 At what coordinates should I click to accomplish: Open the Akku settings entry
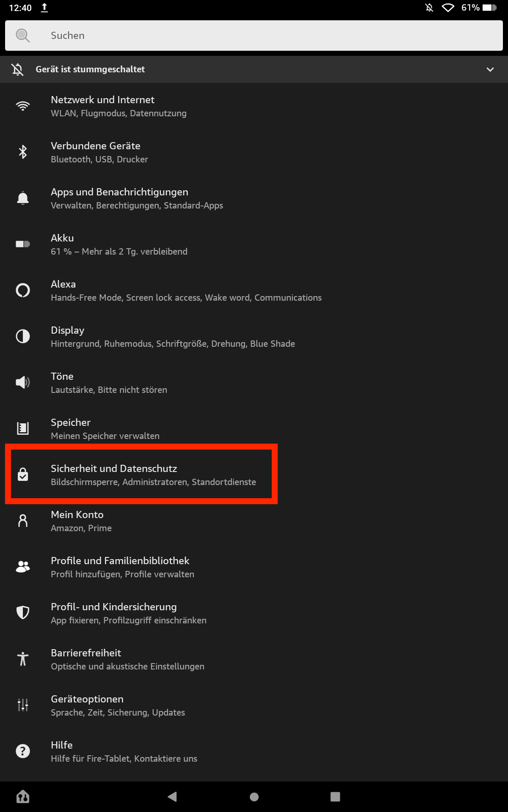click(x=119, y=244)
